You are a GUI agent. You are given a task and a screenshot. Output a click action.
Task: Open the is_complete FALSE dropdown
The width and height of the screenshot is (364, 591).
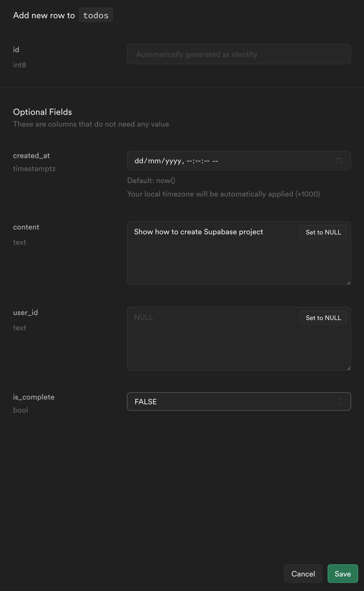[239, 401]
